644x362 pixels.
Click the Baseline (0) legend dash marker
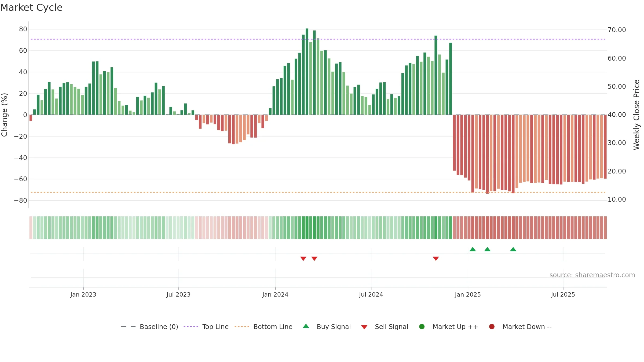[128, 327]
